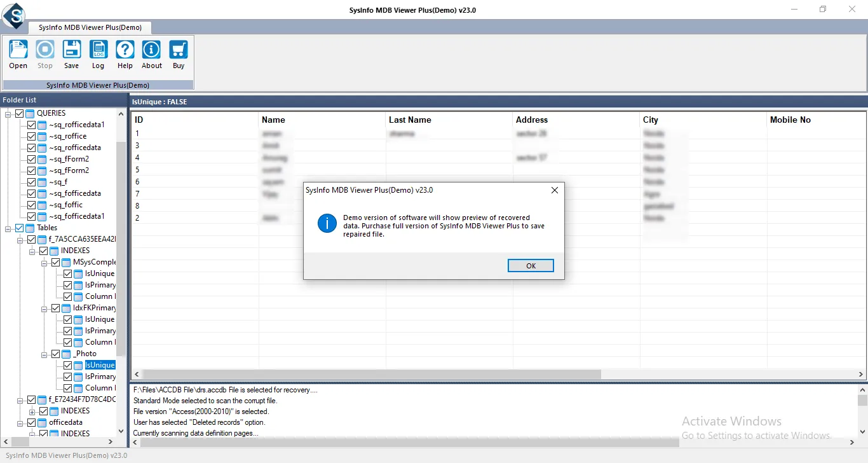Click the table icon beside f_7A5CCA635EEA42
This screenshot has width=868, height=463.
(42, 239)
